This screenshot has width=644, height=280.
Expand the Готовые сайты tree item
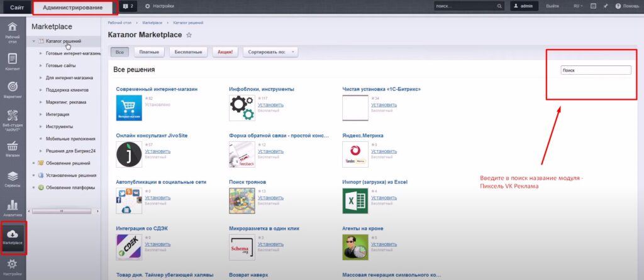pyautogui.click(x=41, y=66)
